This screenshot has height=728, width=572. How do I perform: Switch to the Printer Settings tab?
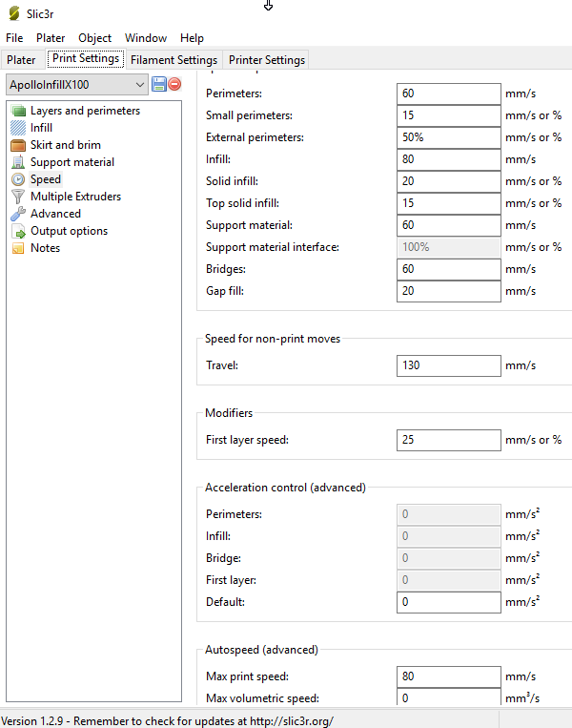point(266,60)
